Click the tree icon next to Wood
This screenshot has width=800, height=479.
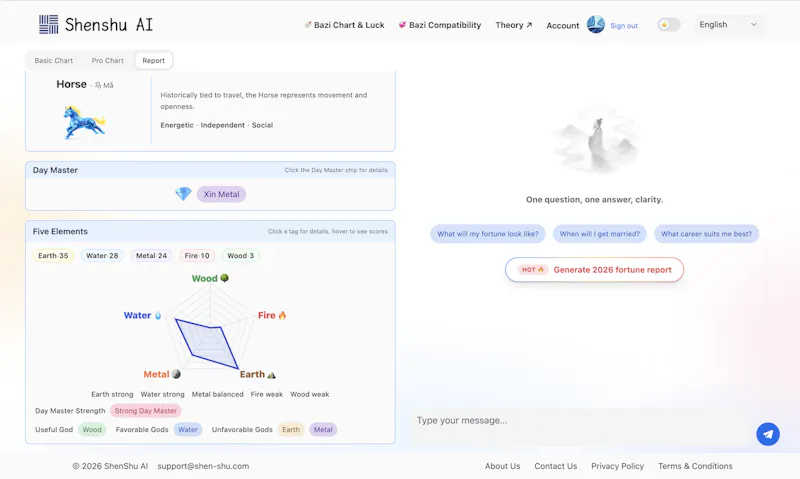coord(224,278)
